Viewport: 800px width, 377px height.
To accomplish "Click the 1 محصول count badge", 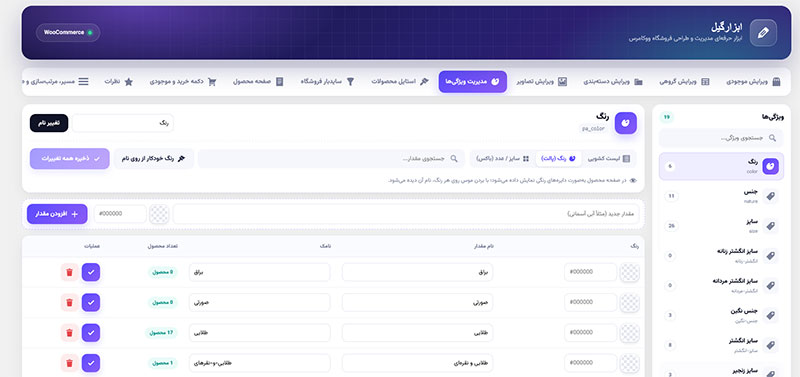I will [163, 363].
